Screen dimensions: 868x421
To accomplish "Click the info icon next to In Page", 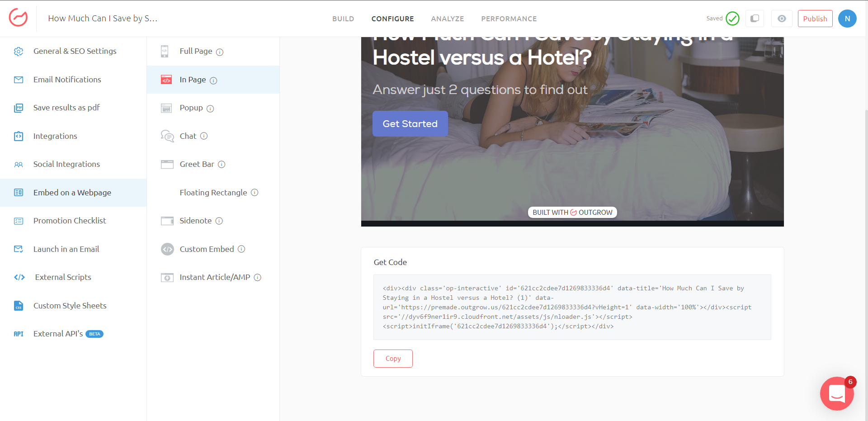I will coord(213,80).
